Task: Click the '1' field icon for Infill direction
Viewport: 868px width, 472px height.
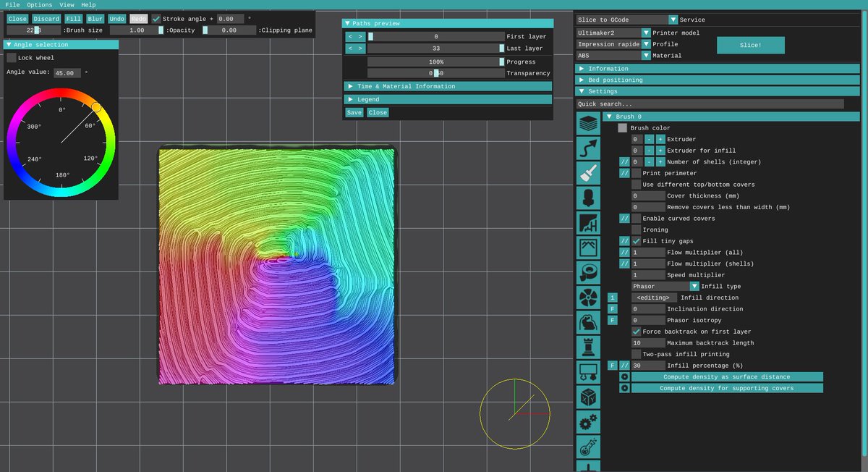Action: pyautogui.click(x=613, y=298)
